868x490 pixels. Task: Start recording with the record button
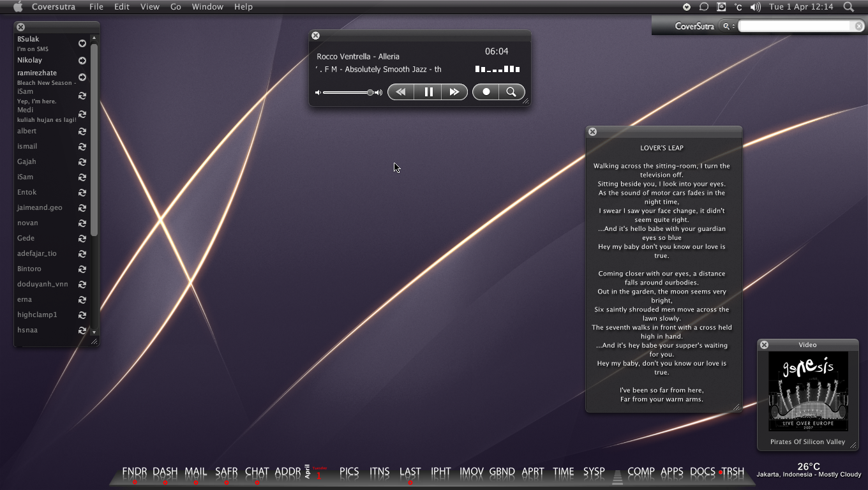tap(486, 92)
